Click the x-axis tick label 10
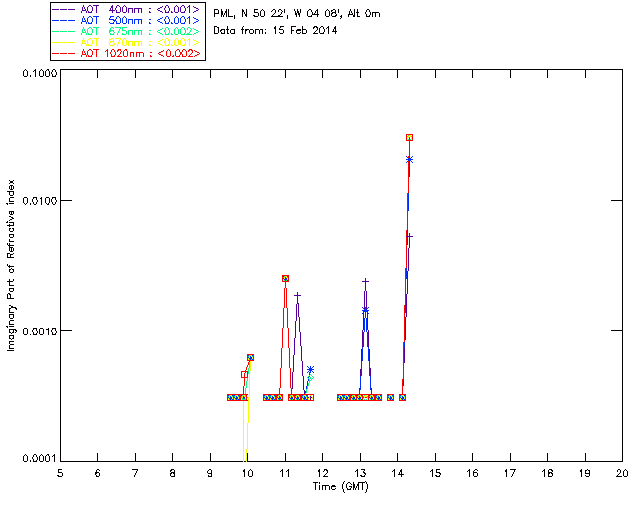The image size is (640, 512). (x=247, y=473)
